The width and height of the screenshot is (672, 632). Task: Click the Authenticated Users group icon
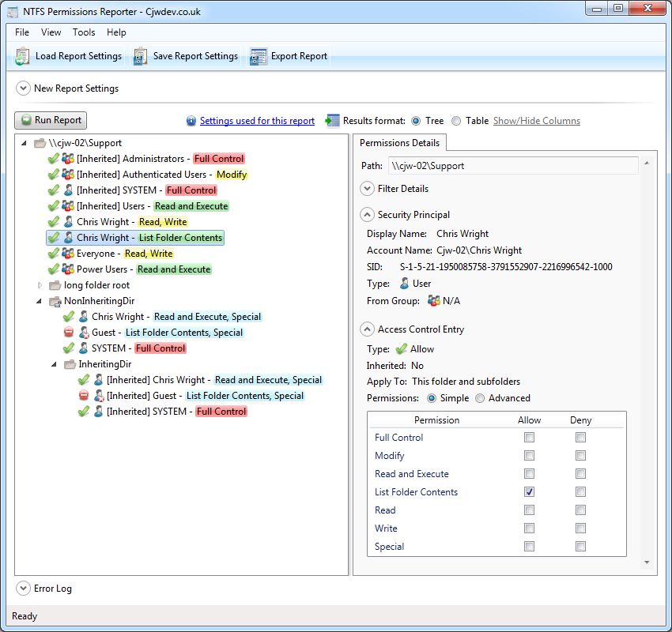tap(68, 175)
